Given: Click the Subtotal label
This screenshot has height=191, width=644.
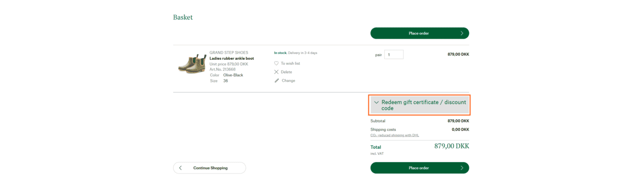Looking at the screenshot, I should 378,121.
